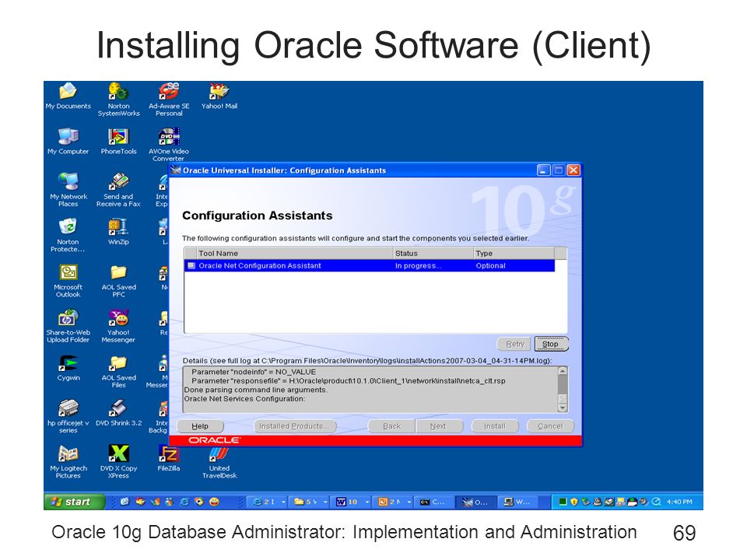Click the Retry button
Viewport: 747px width, 560px height.
click(514, 344)
